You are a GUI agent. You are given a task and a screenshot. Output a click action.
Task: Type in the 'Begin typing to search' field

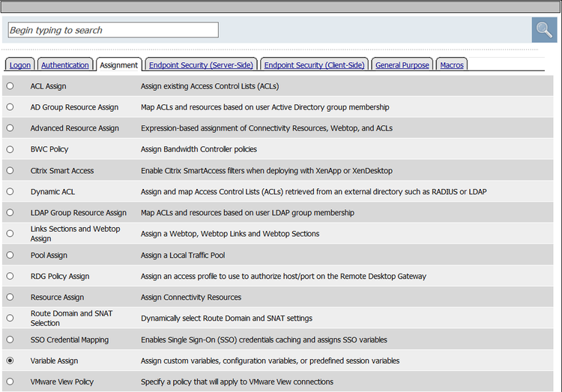tap(113, 30)
